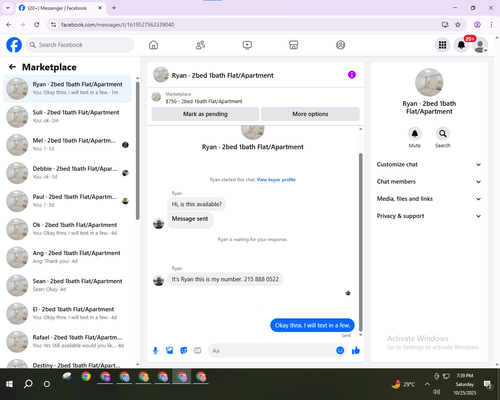Click the 'Okay thnx I will text' bubble
This screenshot has width=500, height=400.
point(312,325)
